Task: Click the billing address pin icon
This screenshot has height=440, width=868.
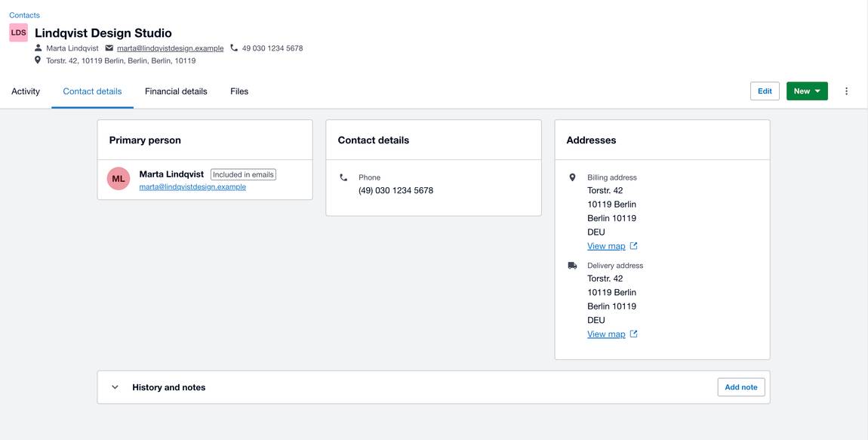Action: point(572,177)
